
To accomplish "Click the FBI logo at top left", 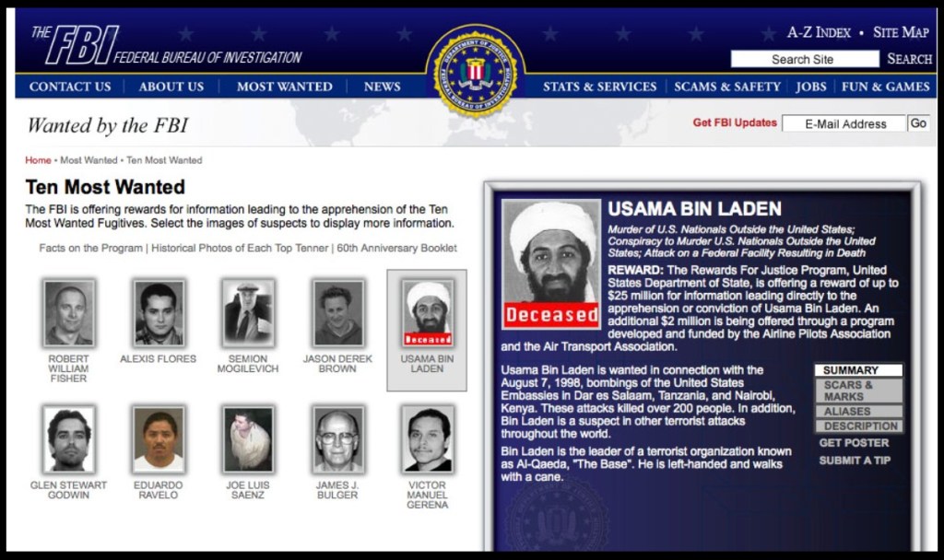I will tap(167, 46).
